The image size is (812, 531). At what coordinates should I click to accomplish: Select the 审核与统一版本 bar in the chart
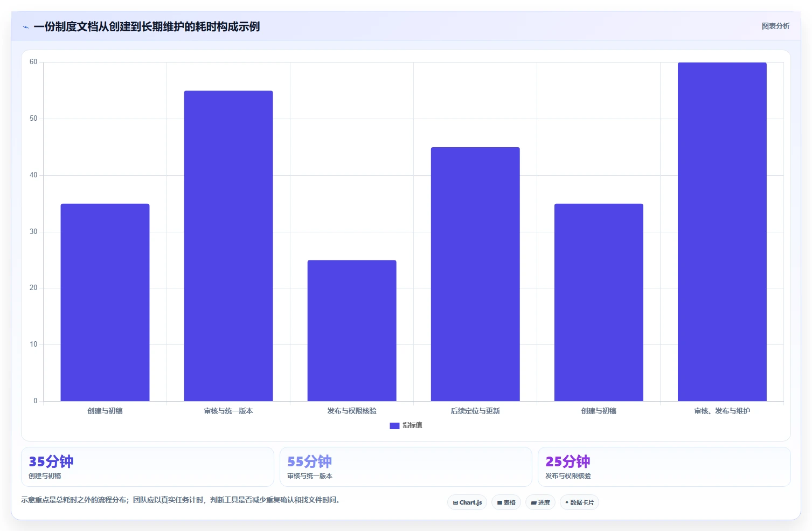(228, 246)
